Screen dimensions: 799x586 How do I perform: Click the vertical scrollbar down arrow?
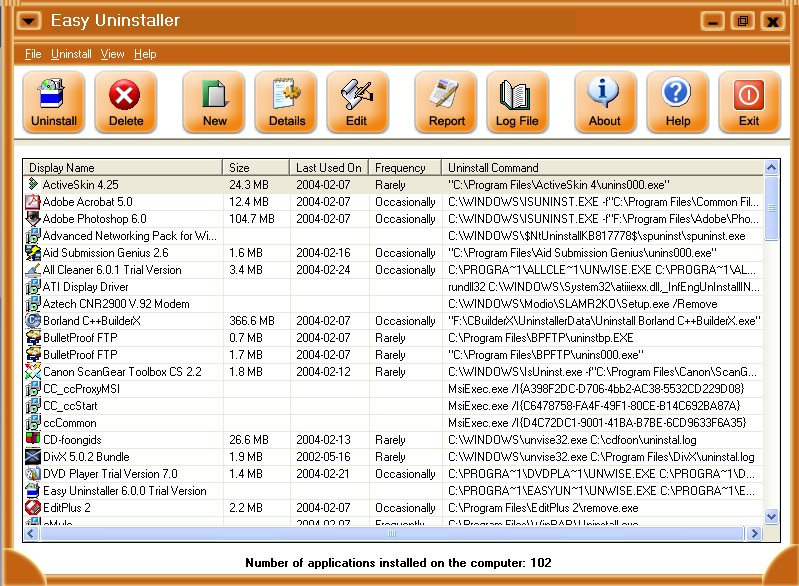[x=771, y=517]
